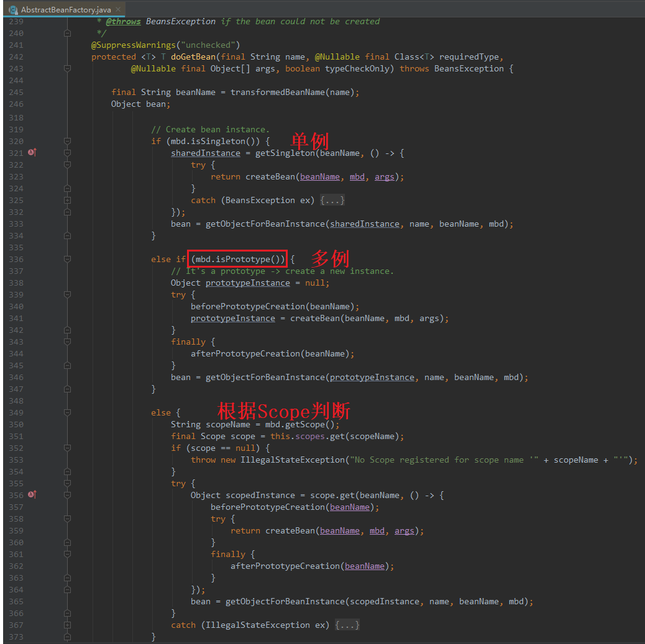Expand folded catch block at line 367
This screenshot has height=644, width=645.
pos(68,625)
